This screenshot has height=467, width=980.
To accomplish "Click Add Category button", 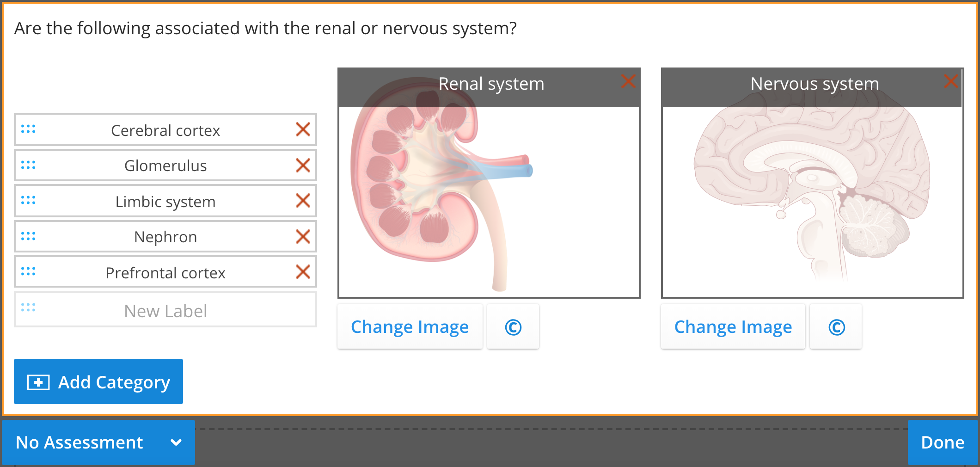I will tap(98, 382).
